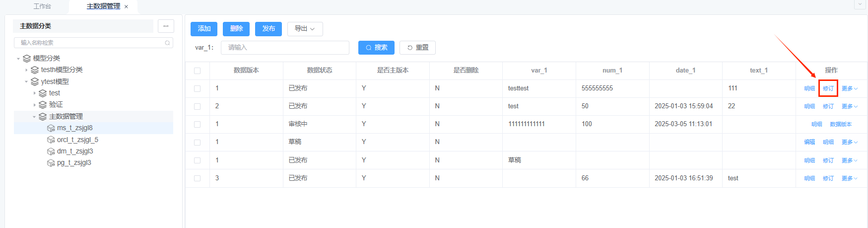Select the 主数据管理 tab
Viewport: 868px width, 228px height.
tap(103, 6)
